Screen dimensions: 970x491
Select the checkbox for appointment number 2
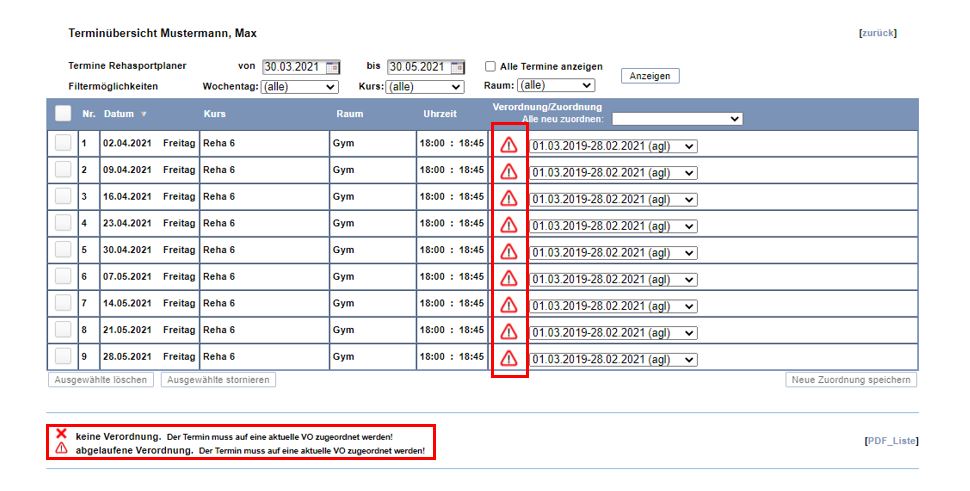pyautogui.click(x=63, y=170)
